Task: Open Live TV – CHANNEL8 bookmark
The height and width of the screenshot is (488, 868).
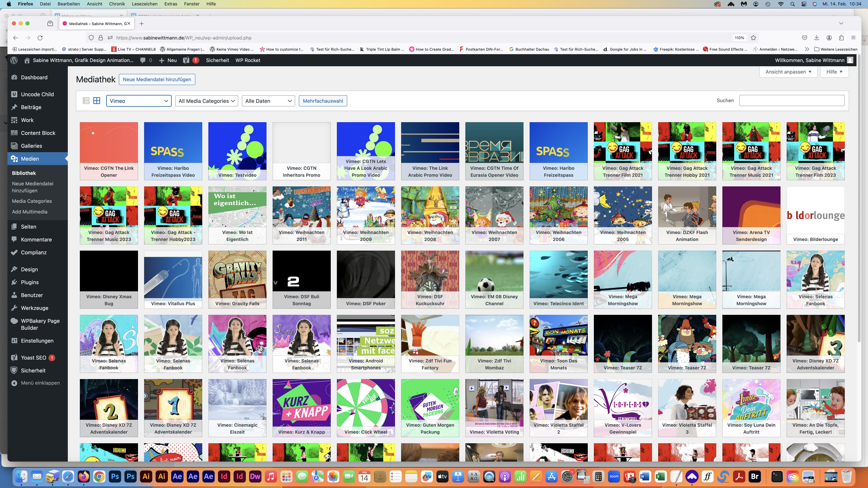Action: coord(133,49)
